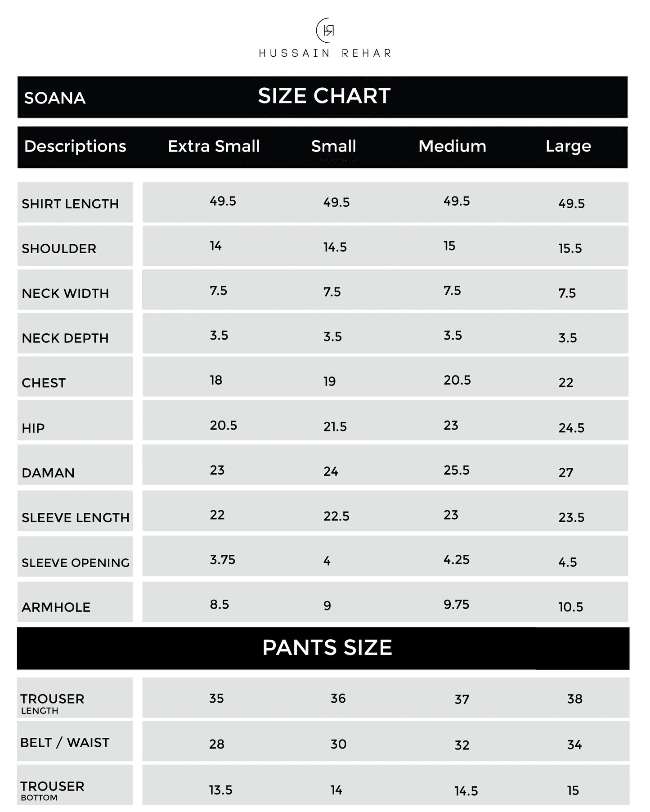This screenshot has width=650, height=812.
Task: Select the Small column header
Action: point(334,146)
